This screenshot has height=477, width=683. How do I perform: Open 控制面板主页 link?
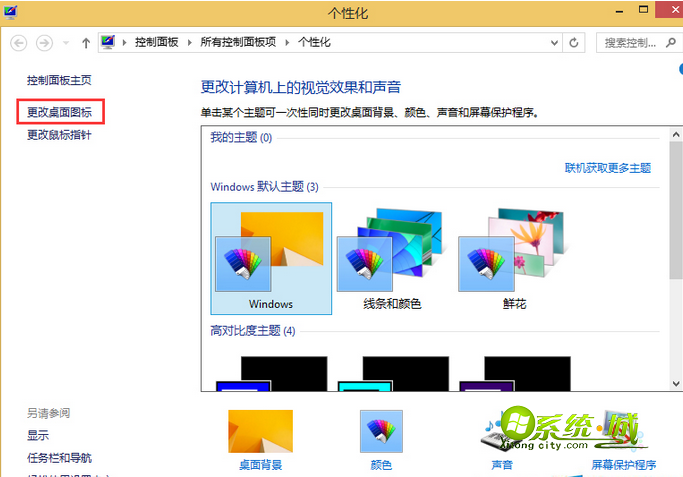pos(59,80)
